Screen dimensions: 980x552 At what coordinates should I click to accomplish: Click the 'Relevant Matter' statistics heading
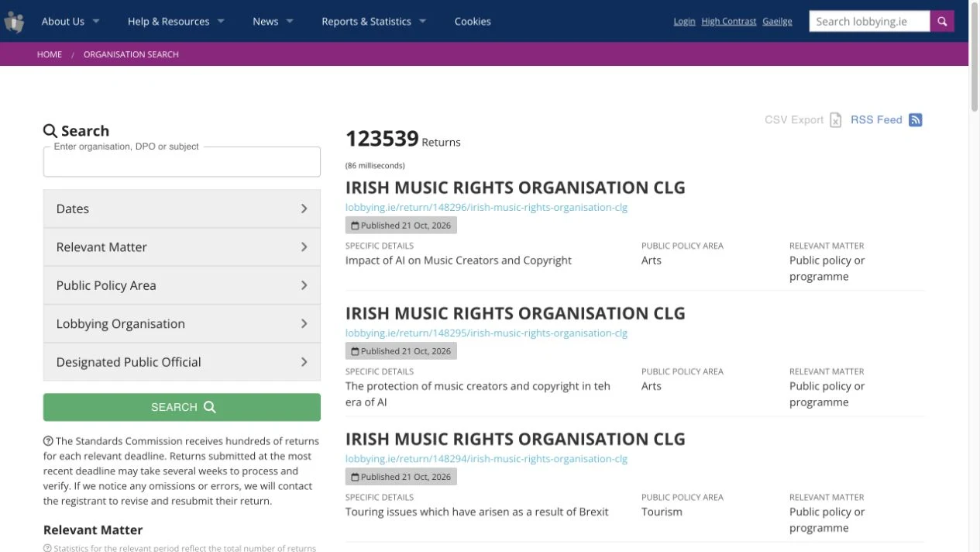pyautogui.click(x=93, y=530)
